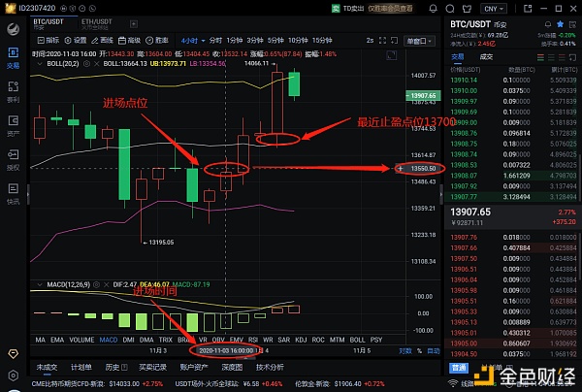Screen dimensions: 582x392
Task: Remove MACD indicator with X
Action: [x=106, y=284]
